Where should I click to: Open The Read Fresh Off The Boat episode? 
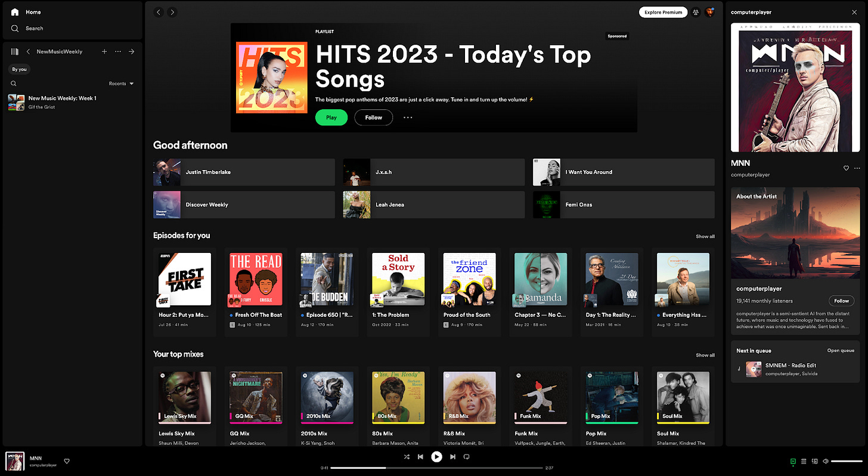pos(256,292)
